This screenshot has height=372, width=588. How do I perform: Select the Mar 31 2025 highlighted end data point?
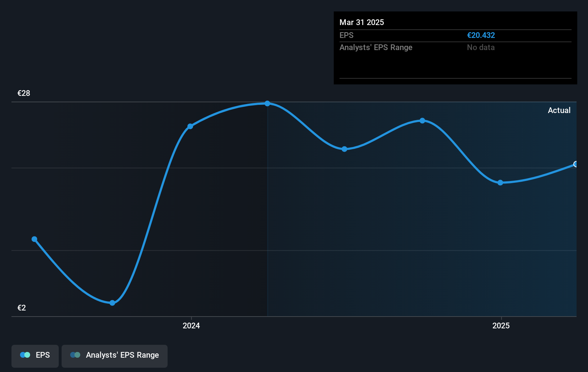(x=575, y=164)
